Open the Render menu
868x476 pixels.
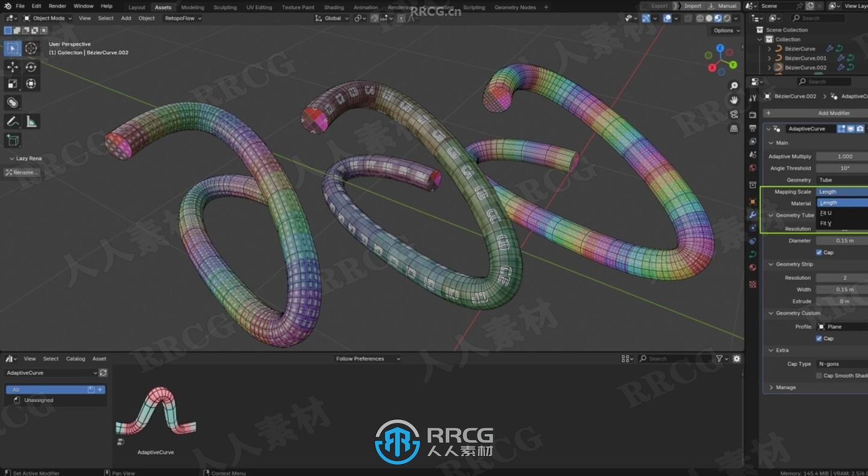[x=57, y=6]
